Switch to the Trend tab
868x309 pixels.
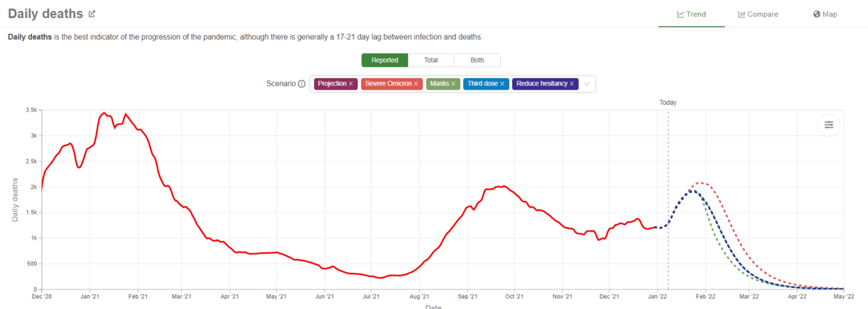click(x=692, y=14)
